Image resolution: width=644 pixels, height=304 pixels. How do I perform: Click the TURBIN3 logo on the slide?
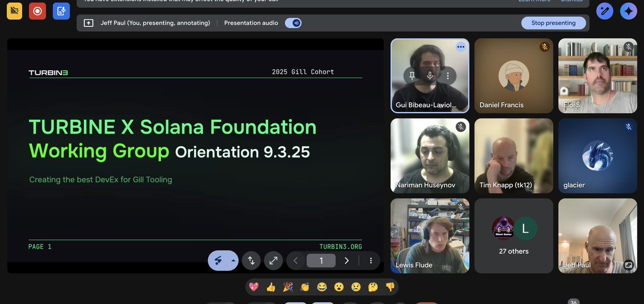click(x=48, y=73)
